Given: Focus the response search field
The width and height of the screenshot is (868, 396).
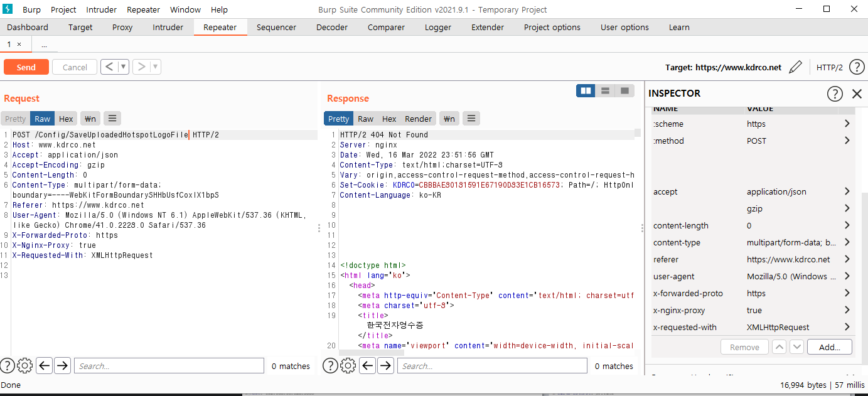Looking at the screenshot, I should (492, 365).
